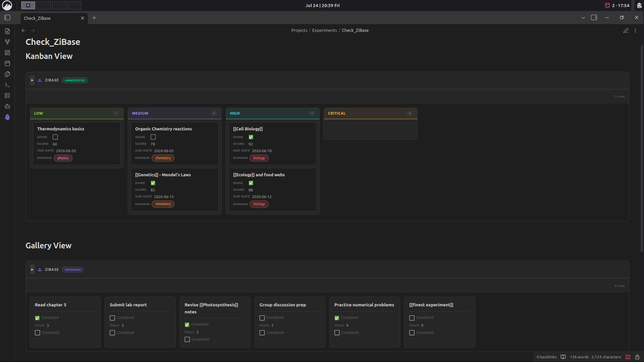The width and height of the screenshot is (644, 362).
Task: Click the purple Obsidian crystal icon
Action: click(x=7, y=117)
